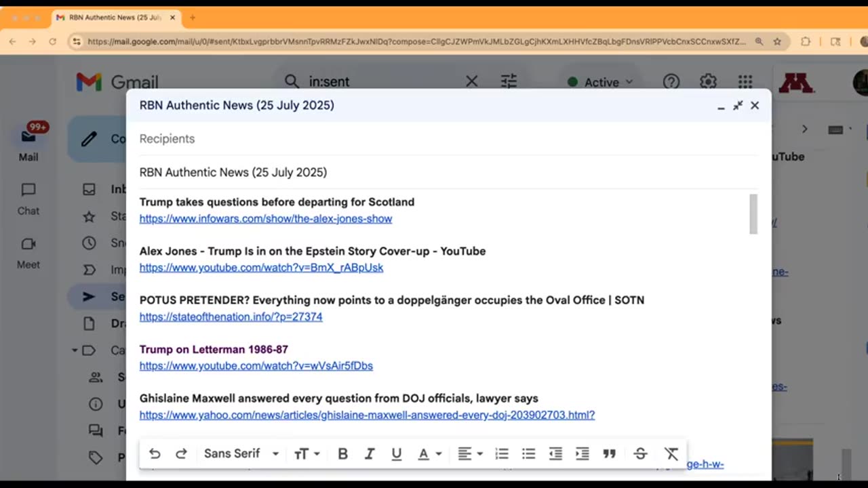The height and width of the screenshot is (488, 868).
Task: Click 'Trump takes questions before departing for Scotland'
Action: coord(277,202)
